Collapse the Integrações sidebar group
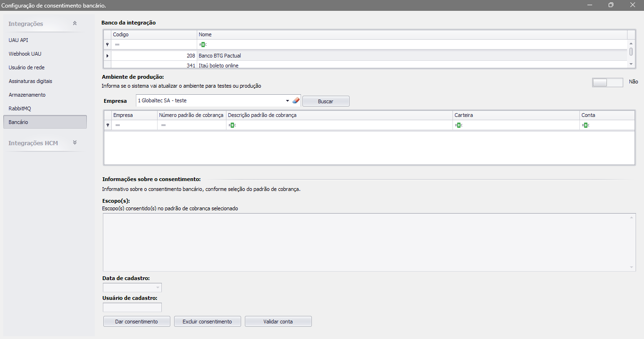Screen dimensions: 644x339 point(75,24)
